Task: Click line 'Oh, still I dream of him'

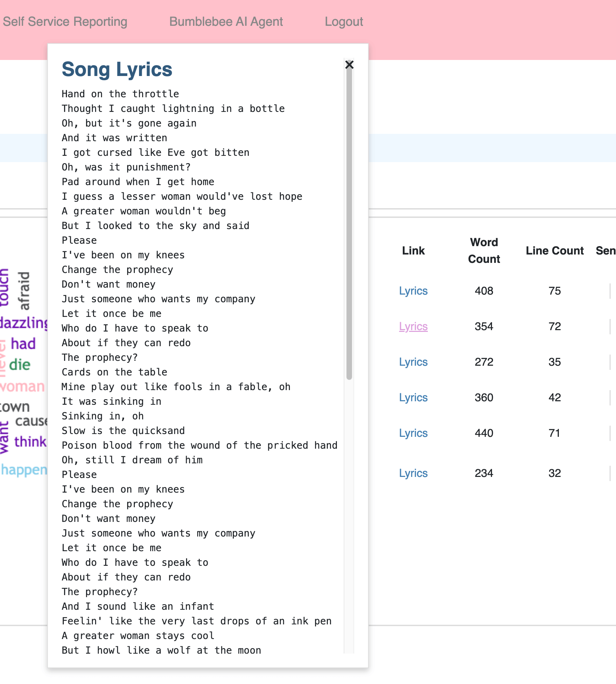Action: tap(132, 460)
